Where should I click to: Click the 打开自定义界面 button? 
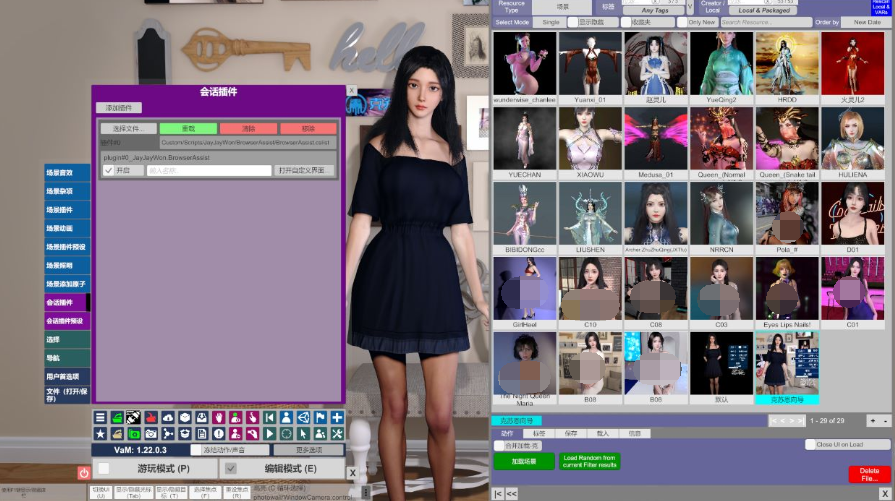click(302, 170)
